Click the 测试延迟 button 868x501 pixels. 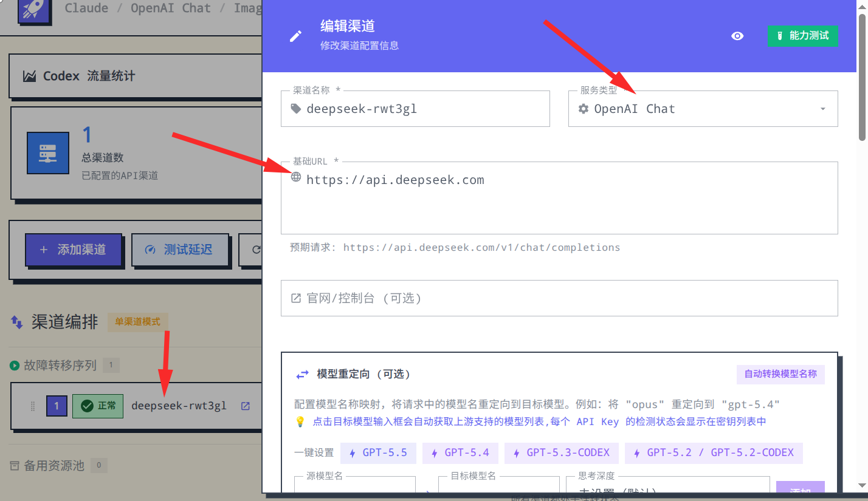(x=179, y=250)
